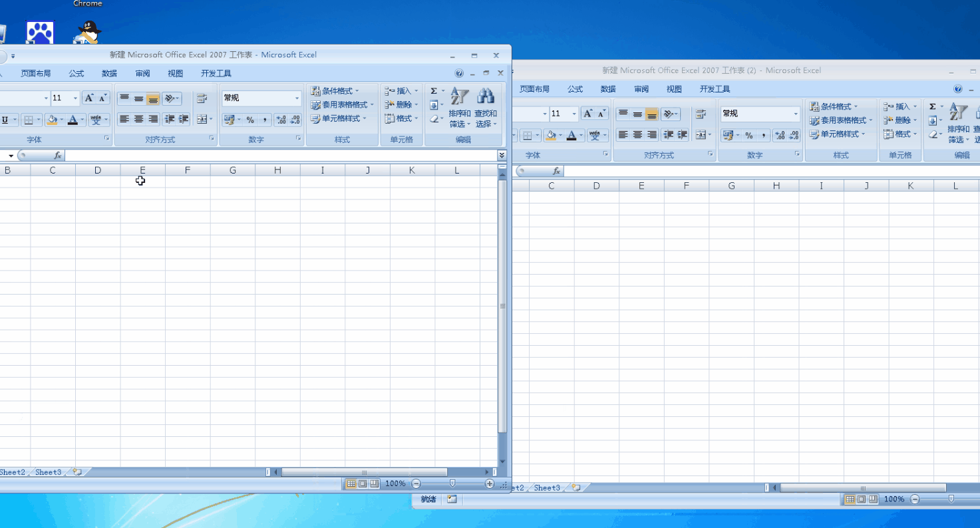The height and width of the screenshot is (528, 980).
Task: Apply comma style in front window
Action: pyautogui.click(x=265, y=120)
